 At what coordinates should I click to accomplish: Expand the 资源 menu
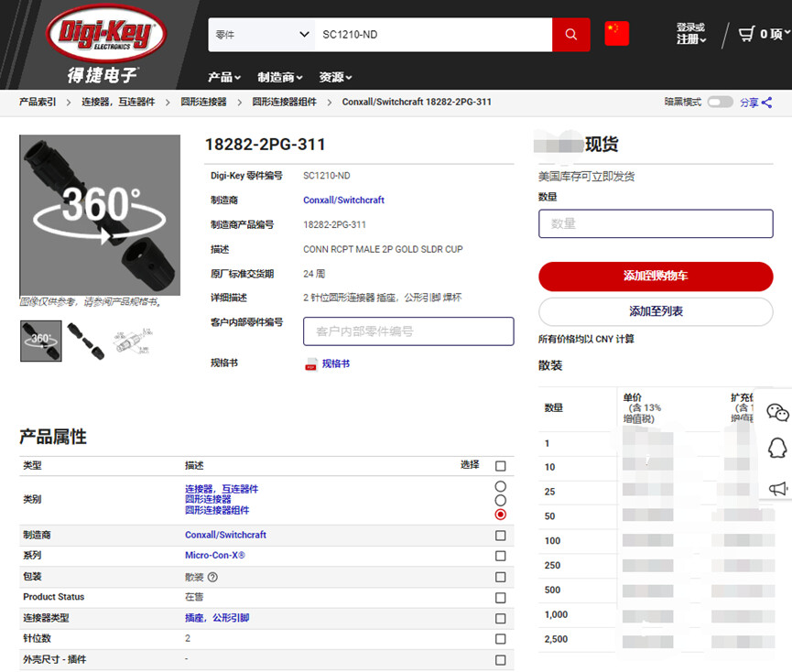[x=335, y=77]
